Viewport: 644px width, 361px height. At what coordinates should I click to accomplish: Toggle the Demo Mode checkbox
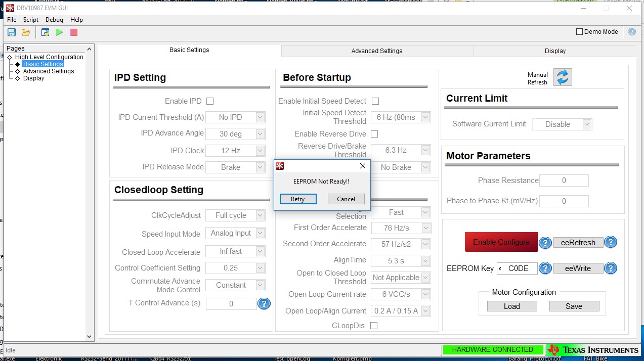click(x=580, y=31)
